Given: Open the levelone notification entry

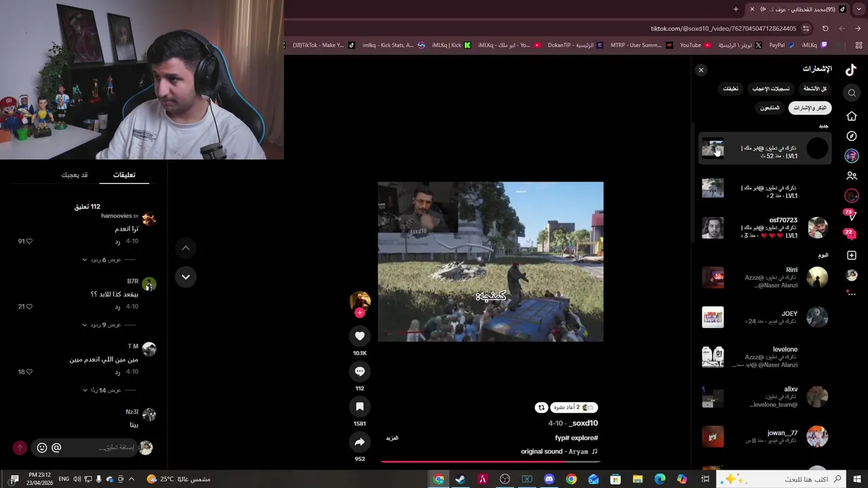Looking at the screenshot, I should pyautogui.click(x=765, y=357).
